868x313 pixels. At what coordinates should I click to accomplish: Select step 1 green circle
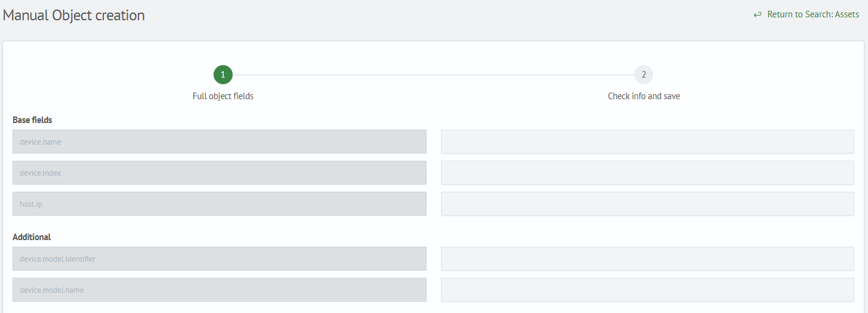click(223, 75)
